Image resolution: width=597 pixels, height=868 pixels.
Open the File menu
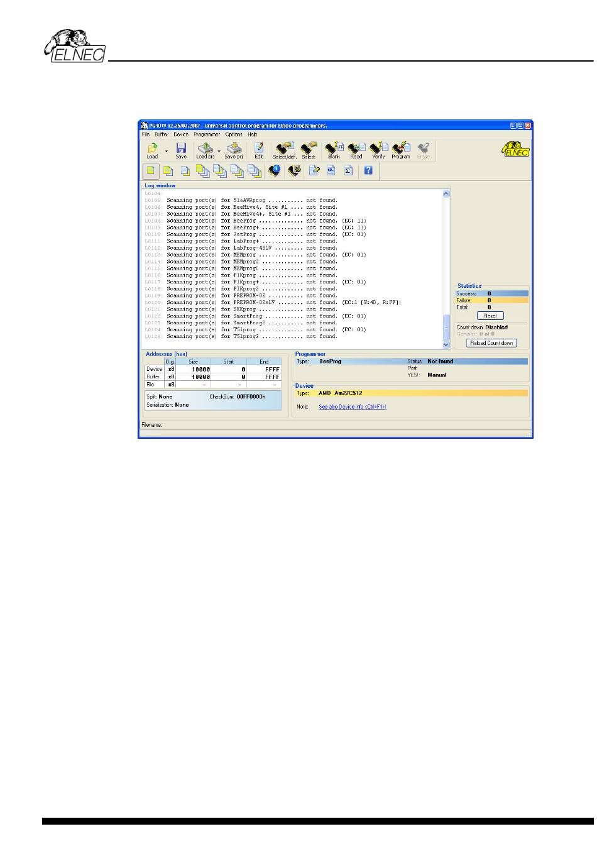click(146, 135)
